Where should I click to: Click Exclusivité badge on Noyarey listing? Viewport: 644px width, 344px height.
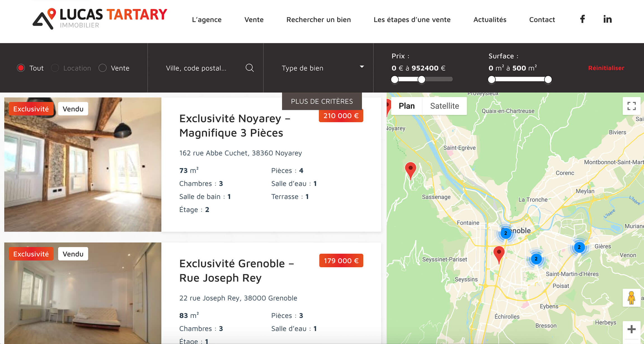31,109
